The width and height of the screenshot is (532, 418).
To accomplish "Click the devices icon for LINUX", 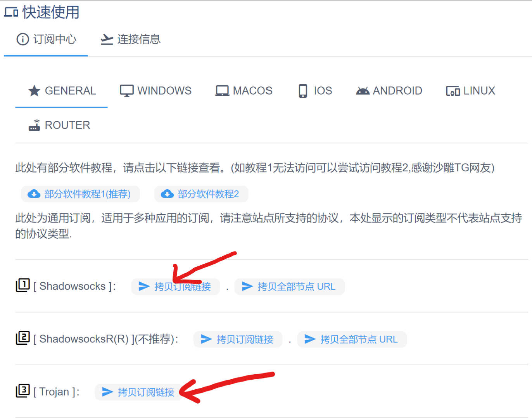I will 453,91.
